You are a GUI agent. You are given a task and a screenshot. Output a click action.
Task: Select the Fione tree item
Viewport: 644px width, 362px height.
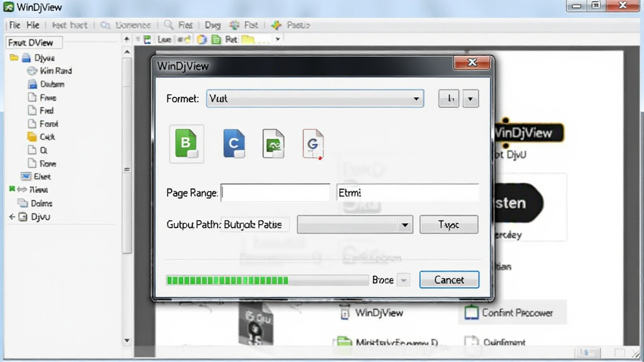click(48, 164)
